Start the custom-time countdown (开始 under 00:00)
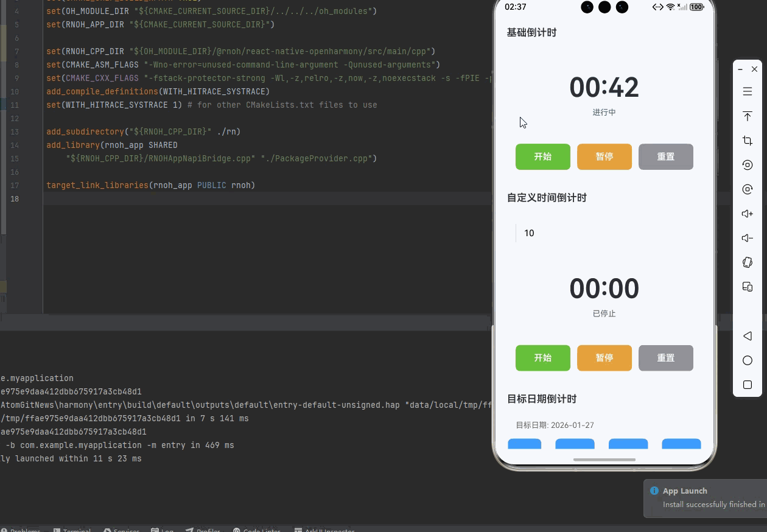This screenshot has width=767, height=532. (543, 358)
